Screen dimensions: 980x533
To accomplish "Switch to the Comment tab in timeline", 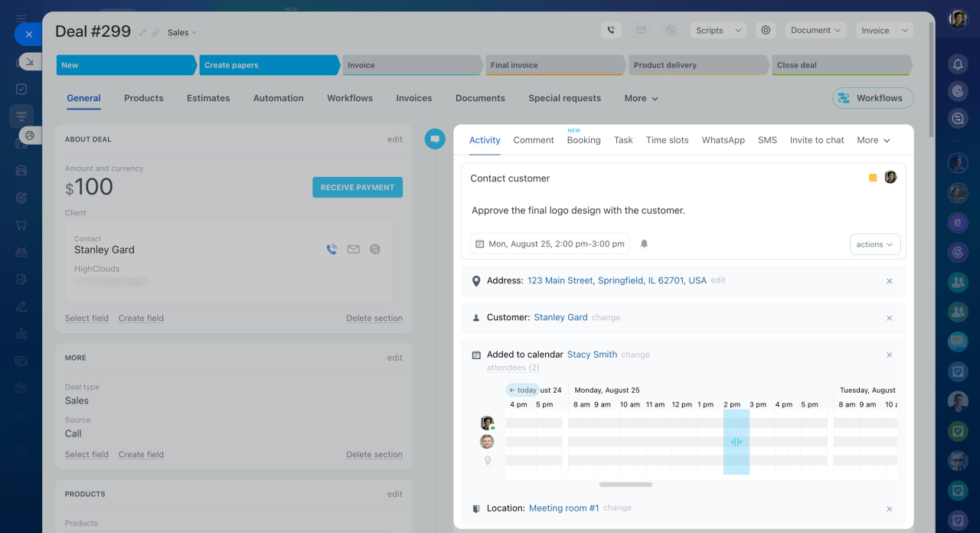I will (534, 140).
